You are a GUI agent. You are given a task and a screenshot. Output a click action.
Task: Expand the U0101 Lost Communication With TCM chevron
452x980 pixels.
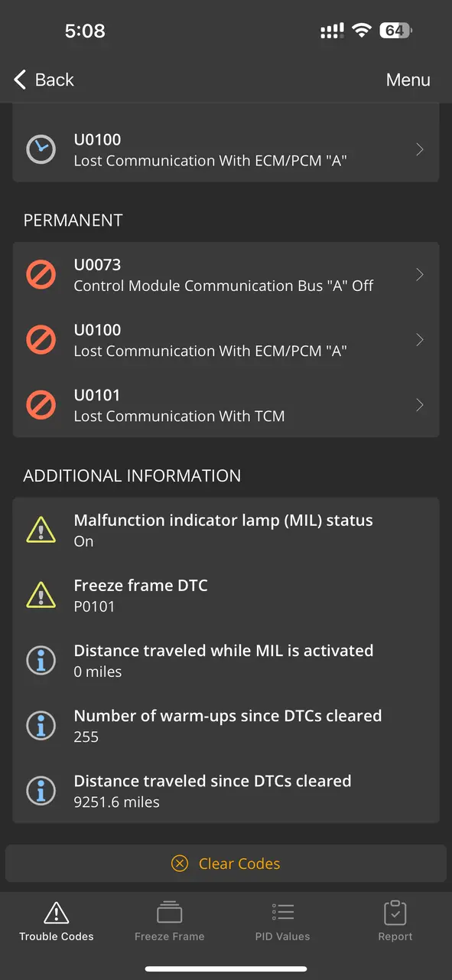pos(420,405)
